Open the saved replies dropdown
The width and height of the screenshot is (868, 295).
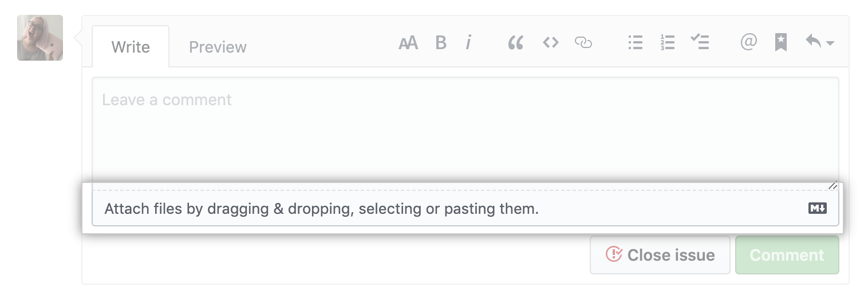click(819, 42)
